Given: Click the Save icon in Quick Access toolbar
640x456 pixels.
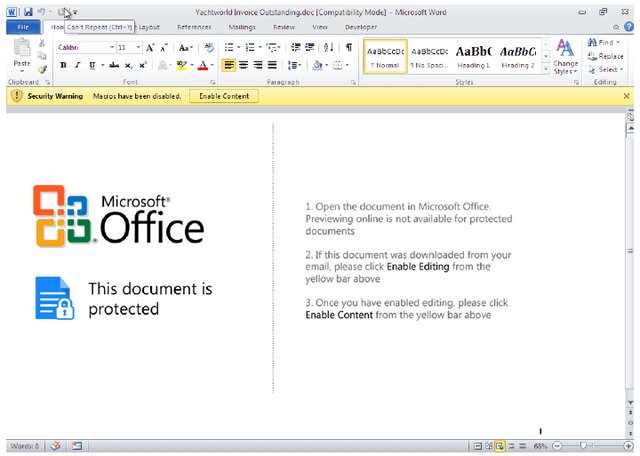Looking at the screenshot, I should pos(27,12).
